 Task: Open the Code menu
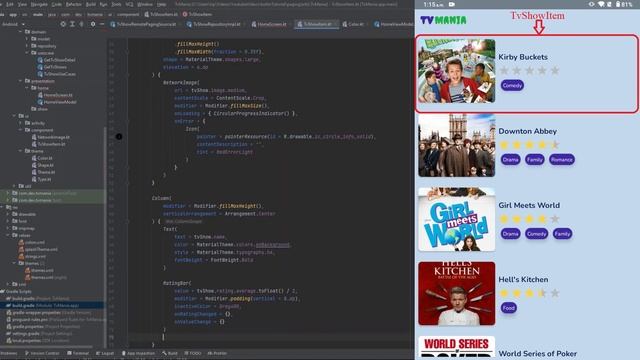pyautogui.click(x=57, y=4)
